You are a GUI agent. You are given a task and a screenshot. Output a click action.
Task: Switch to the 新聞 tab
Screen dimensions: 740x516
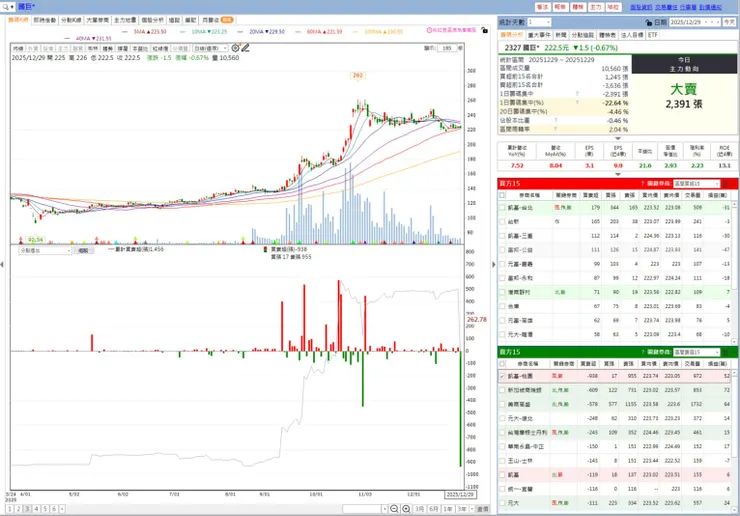point(561,35)
